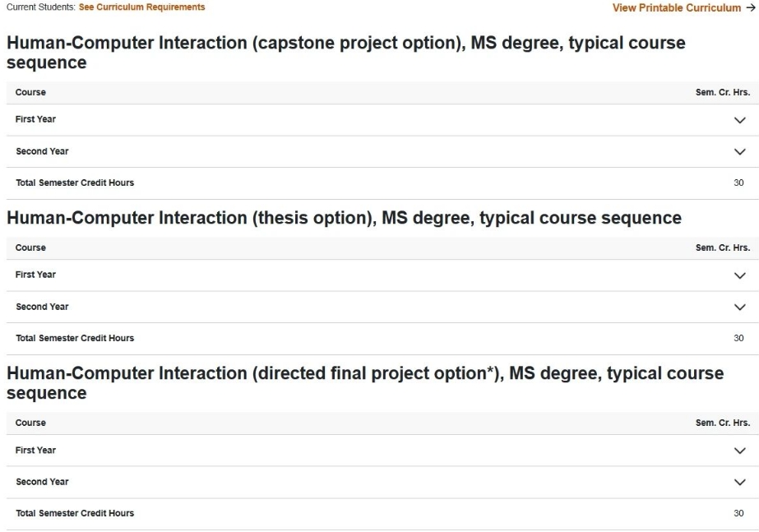Click Sem. Cr. Hrs. header in capstone table
Viewport: 759px width, 532px height.
click(x=723, y=92)
